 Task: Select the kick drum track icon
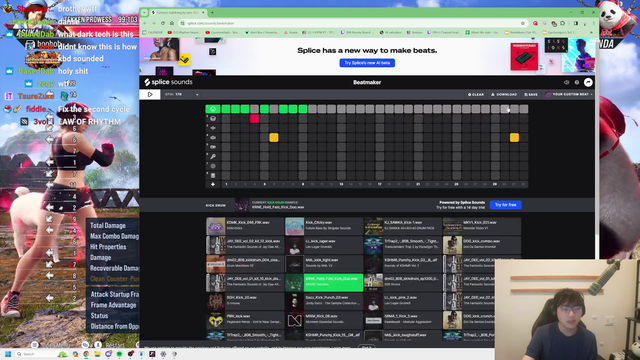click(213, 109)
